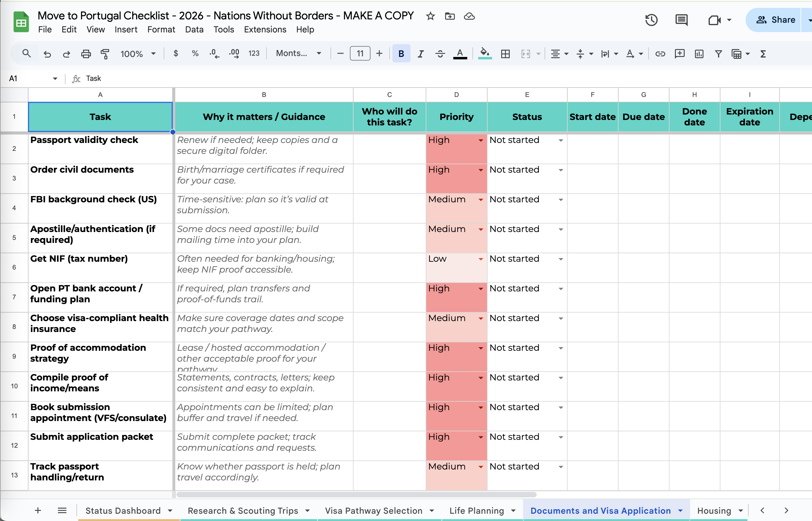Image resolution: width=812 pixels, height=521 pixels.
Task: Click the functions sigma icon
Action: [x=763, y=53]
